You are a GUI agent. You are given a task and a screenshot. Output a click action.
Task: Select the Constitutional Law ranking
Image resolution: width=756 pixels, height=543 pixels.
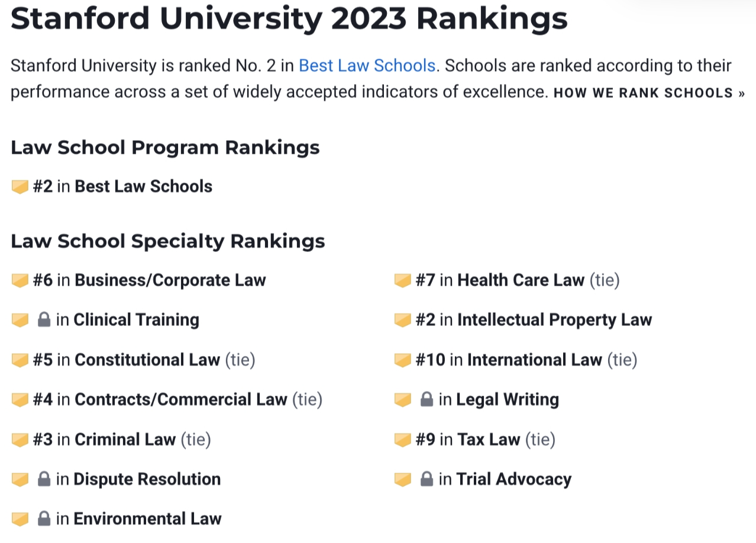[x=147, y=360]
